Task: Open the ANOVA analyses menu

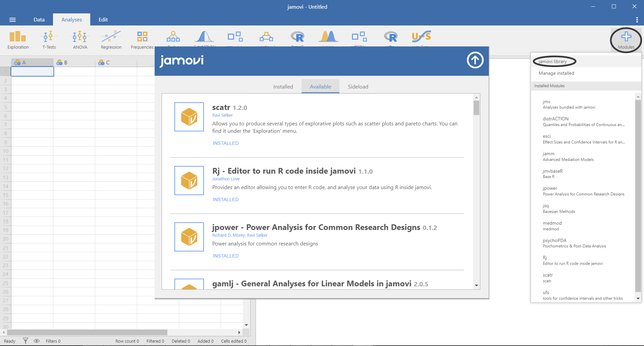Action: (80, 40)
